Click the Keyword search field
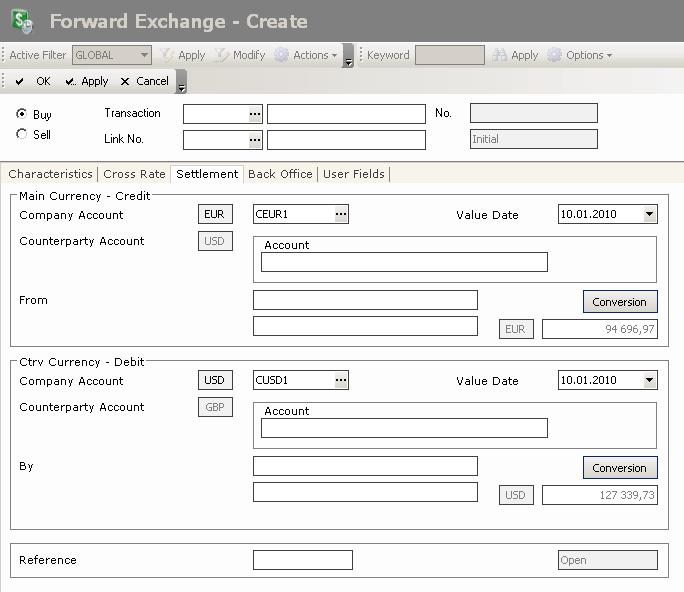This screenshot has height=592, width=684. pos(449,55)
